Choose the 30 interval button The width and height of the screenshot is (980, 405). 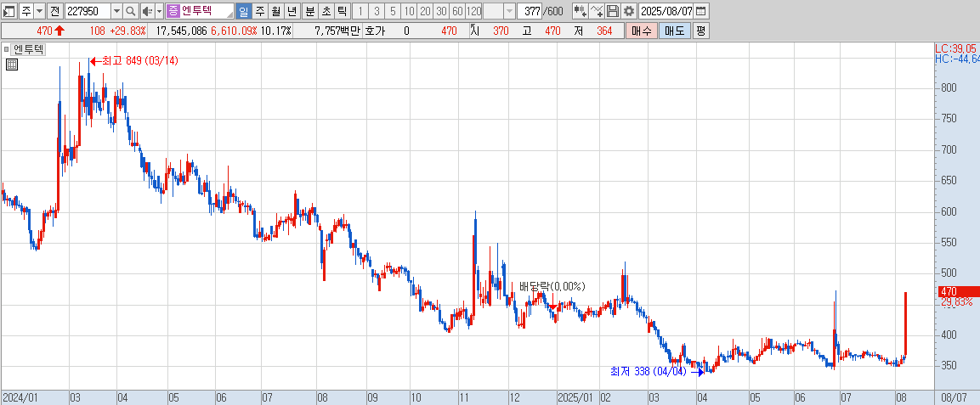click(x=441, y=10)
